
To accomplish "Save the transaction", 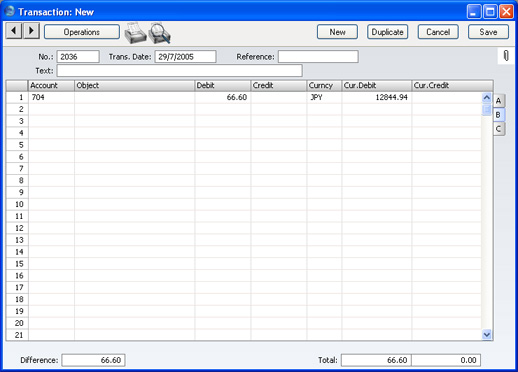I will [488, 32].
